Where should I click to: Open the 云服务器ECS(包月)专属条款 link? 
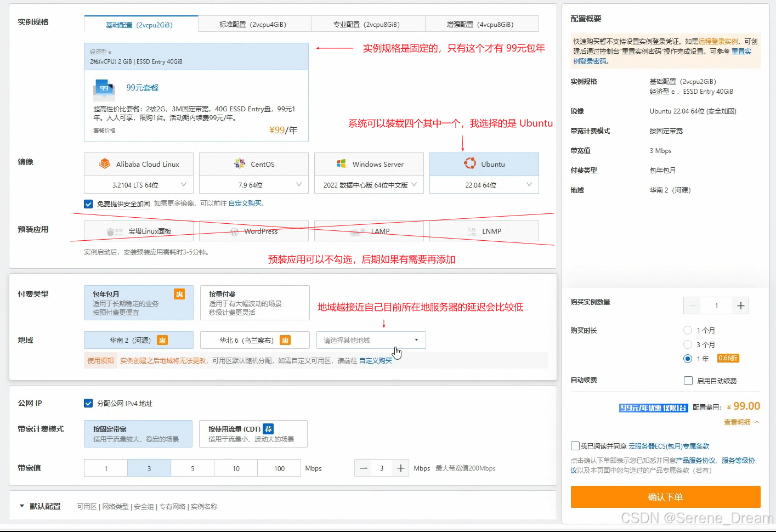pos(669,446)
